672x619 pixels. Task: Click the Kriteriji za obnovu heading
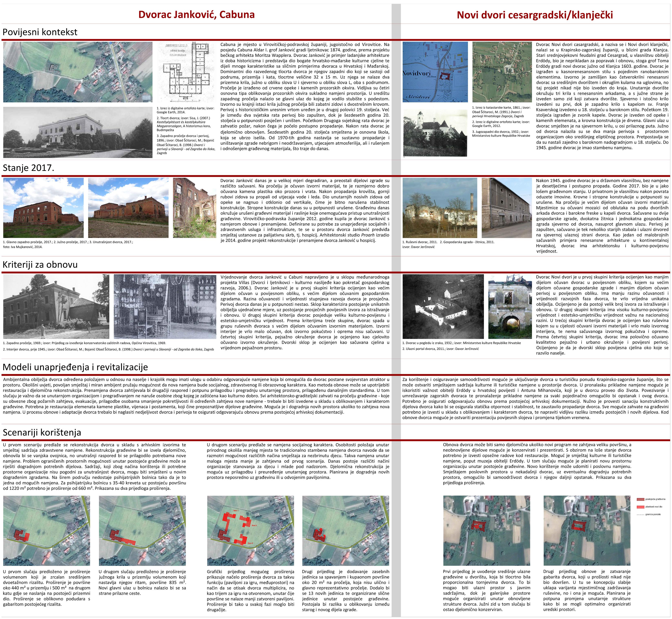click(40, 265)
